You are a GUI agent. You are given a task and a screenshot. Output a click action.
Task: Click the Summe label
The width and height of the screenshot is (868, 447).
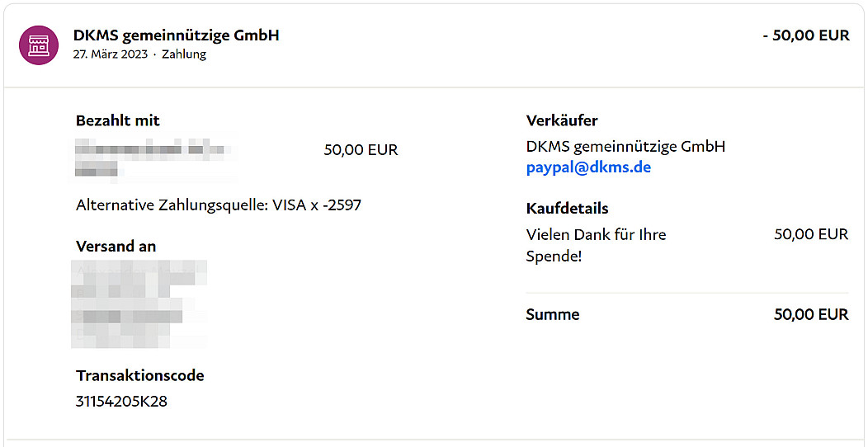point(553,314)
